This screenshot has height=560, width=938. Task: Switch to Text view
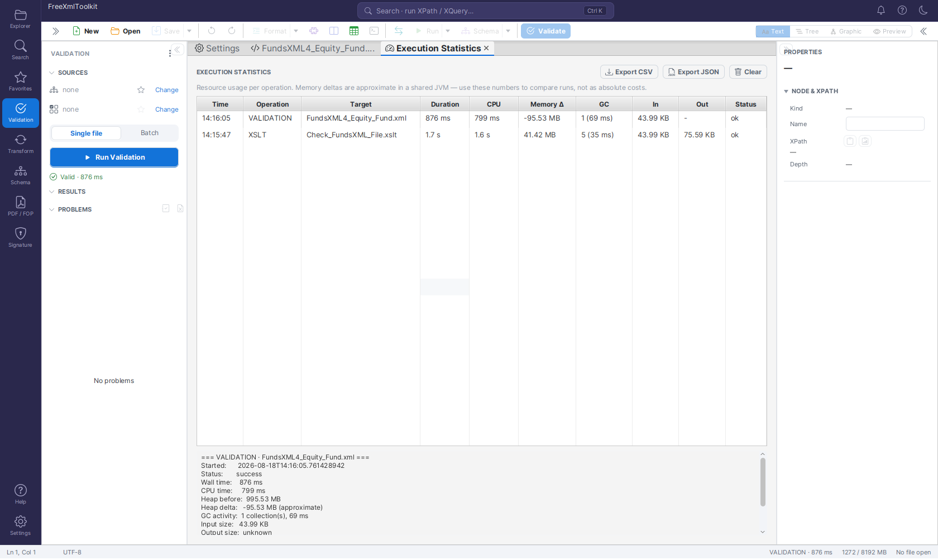point(773,31)
